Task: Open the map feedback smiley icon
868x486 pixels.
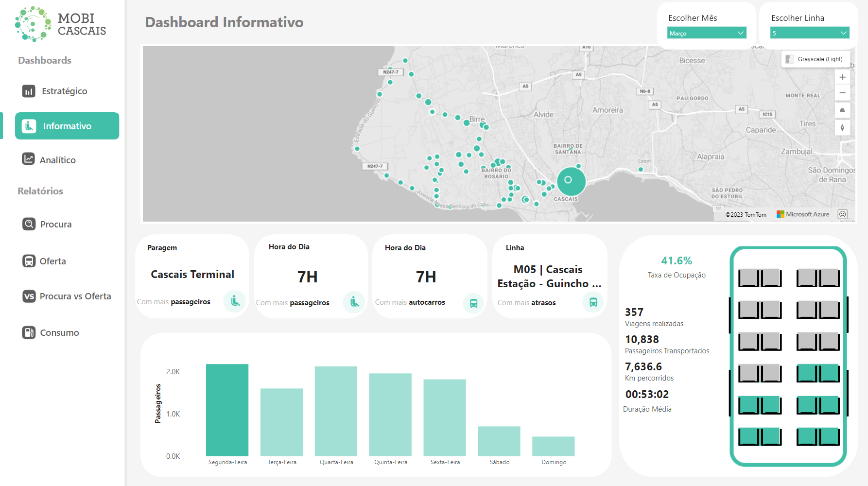Action: (842, 214)
